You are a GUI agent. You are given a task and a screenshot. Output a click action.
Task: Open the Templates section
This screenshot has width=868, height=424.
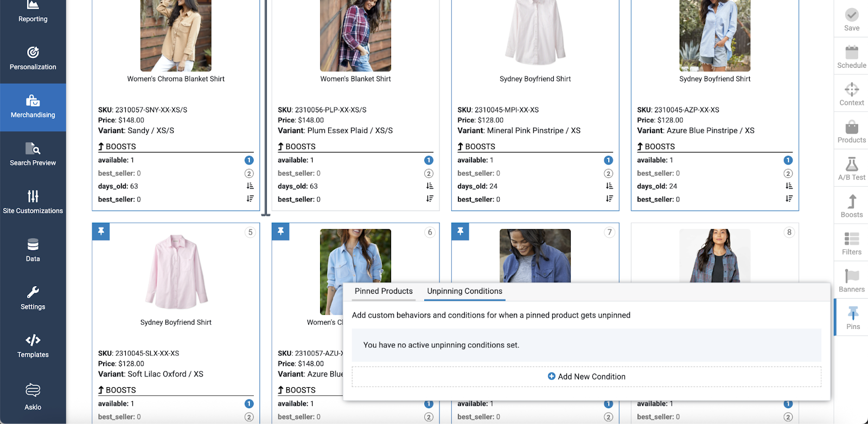coord(33,346)
